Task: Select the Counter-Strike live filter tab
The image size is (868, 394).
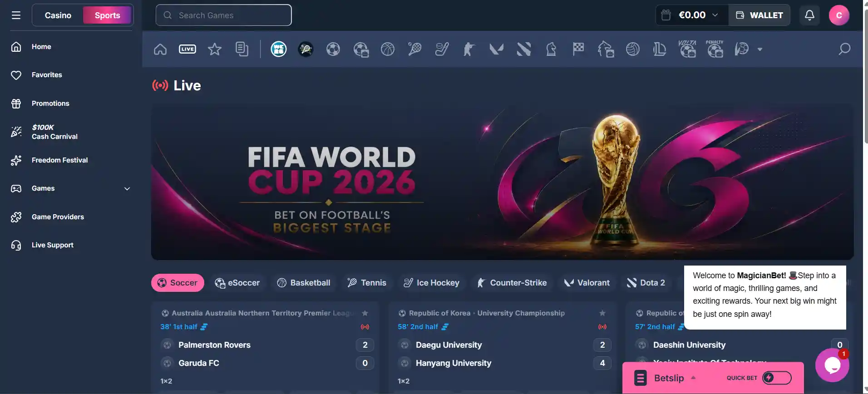Action: [x=512, y=283]
